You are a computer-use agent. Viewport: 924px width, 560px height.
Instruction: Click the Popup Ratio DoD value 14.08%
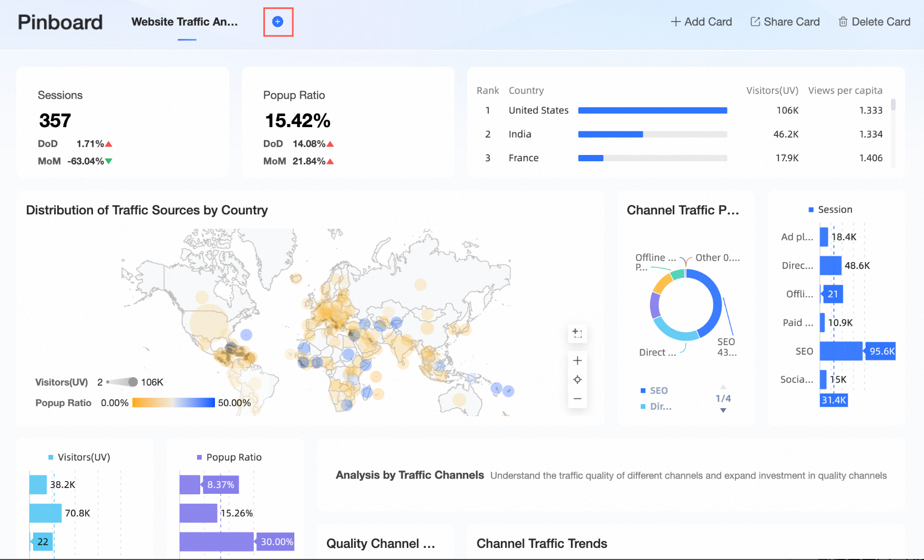pyautogui.click(x=309, y=143)
